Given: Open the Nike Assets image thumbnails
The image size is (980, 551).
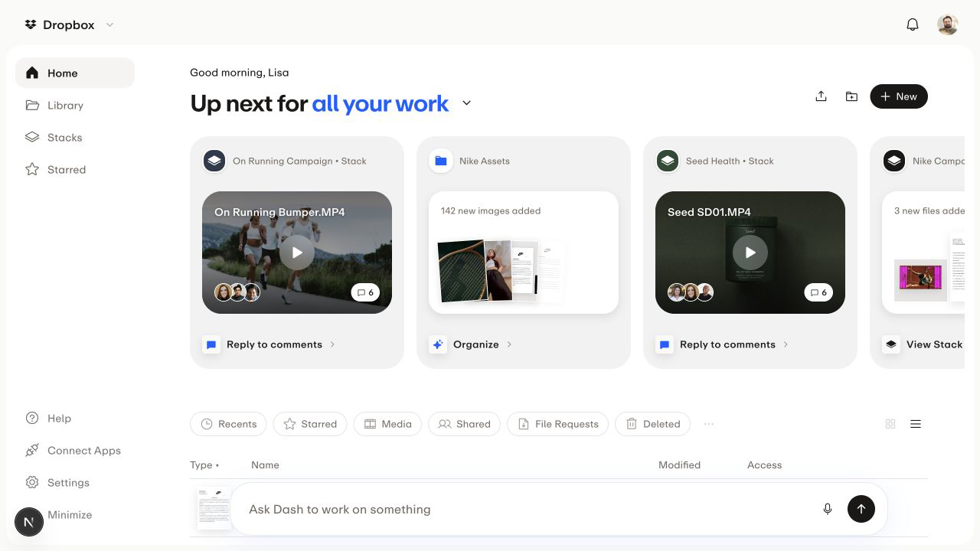Looking at the screenshot, I should pos(501,271).
